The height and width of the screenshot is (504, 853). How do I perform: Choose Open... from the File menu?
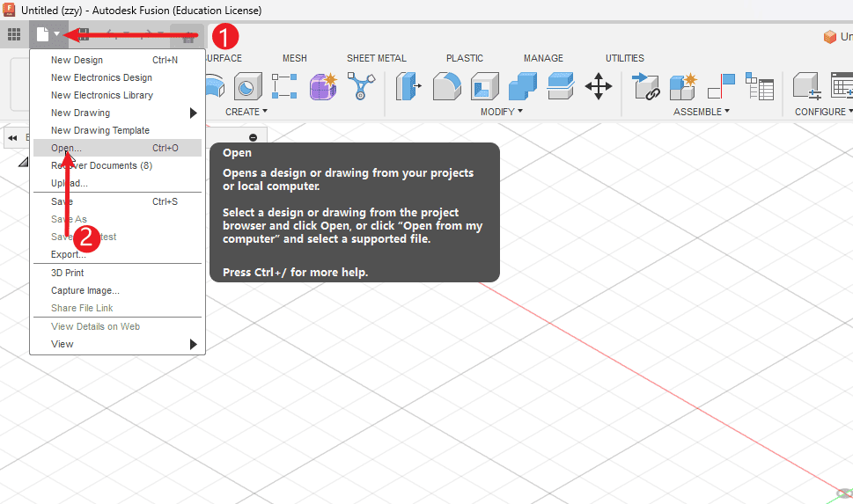(x=66, y=148)
